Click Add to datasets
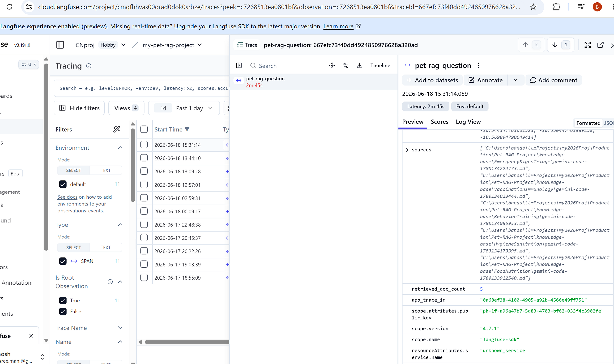Viewport: 614px width, 364px height. pyautogui.click(x=432, y=80)
